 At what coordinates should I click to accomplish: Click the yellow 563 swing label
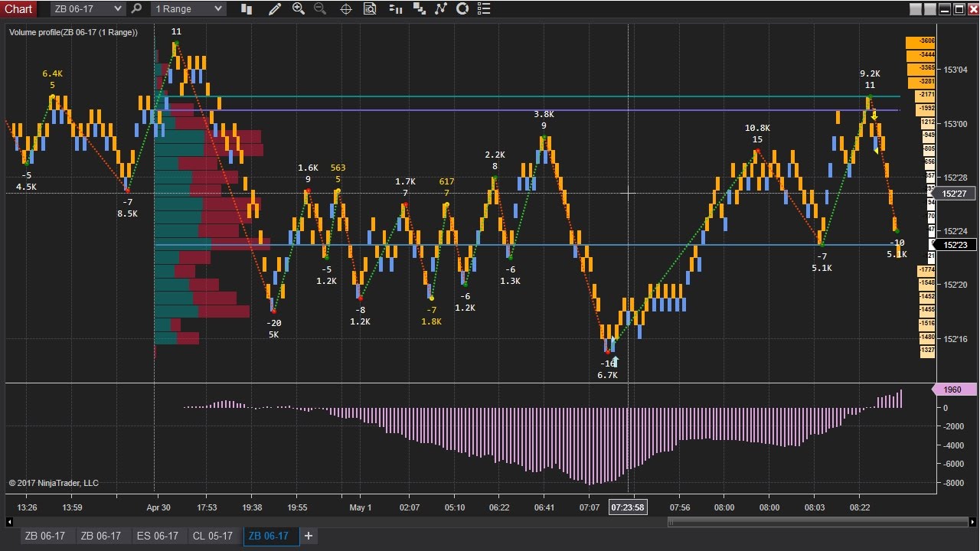coord(338,168)
